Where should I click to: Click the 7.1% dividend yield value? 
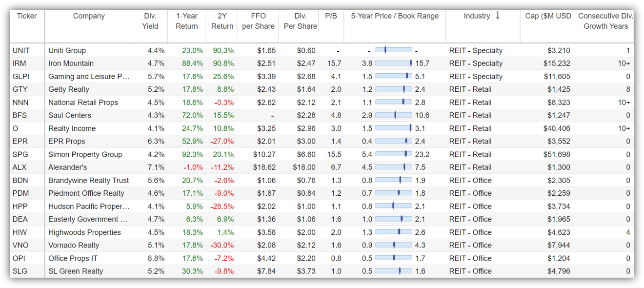click(156, 167)
